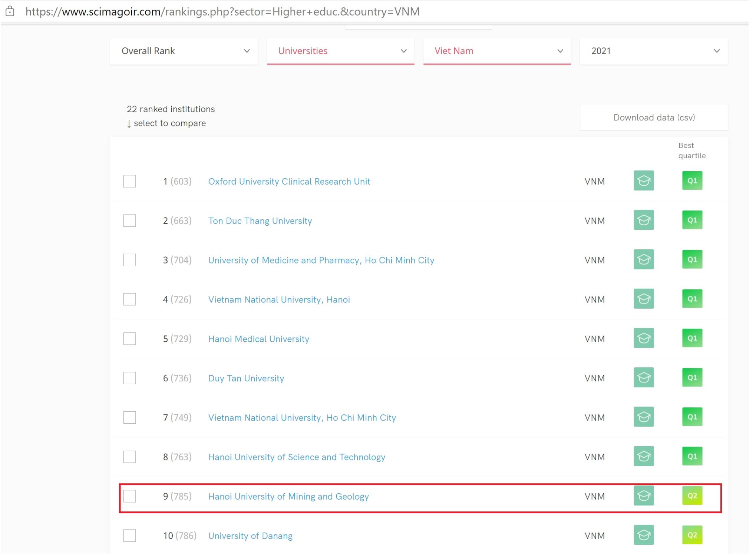Click the Download data (csv) button

(654, 117)
